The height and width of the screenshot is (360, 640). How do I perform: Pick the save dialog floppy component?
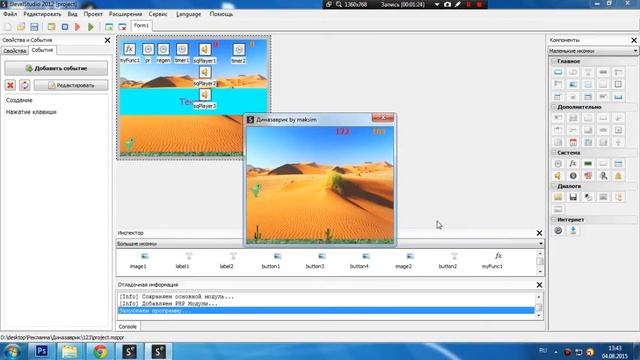point(573,197)
